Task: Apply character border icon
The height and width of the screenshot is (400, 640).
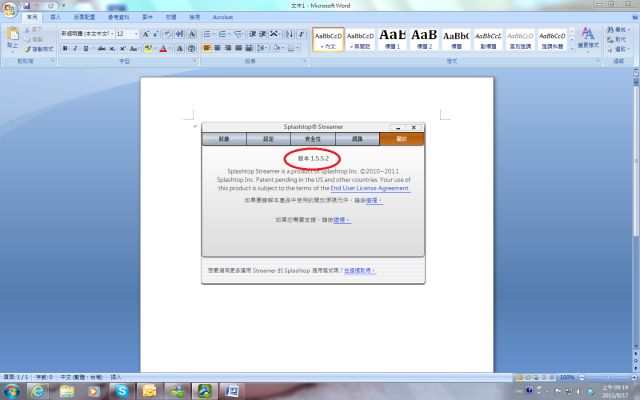Action: (191, 34)
